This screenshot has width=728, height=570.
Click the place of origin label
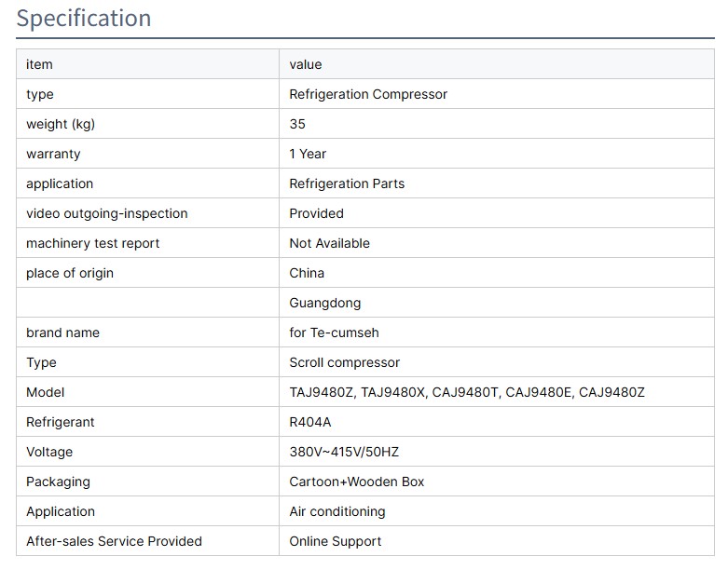pyautogui.click(x=70, y=273)
